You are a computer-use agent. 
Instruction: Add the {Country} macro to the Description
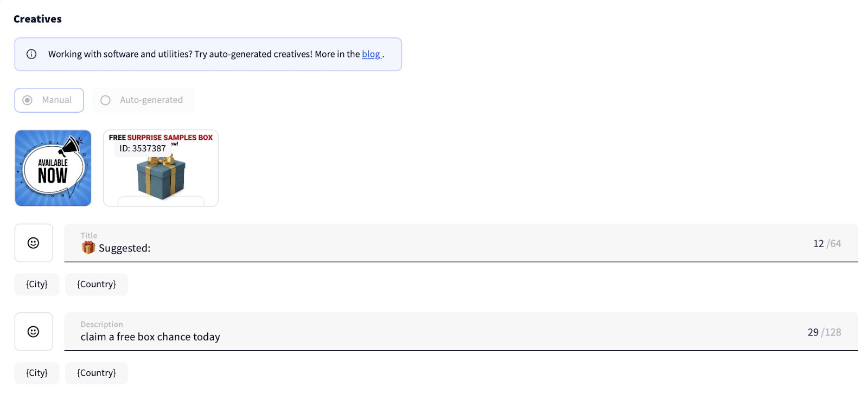coord(97,373)
